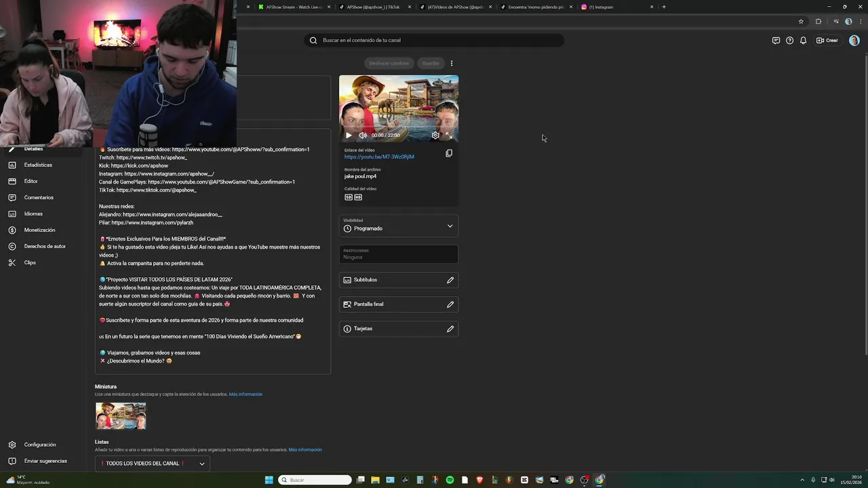Edit Pantalla final with pencil icon
Screen dimensions: 868x488
[x=450, y=304]
